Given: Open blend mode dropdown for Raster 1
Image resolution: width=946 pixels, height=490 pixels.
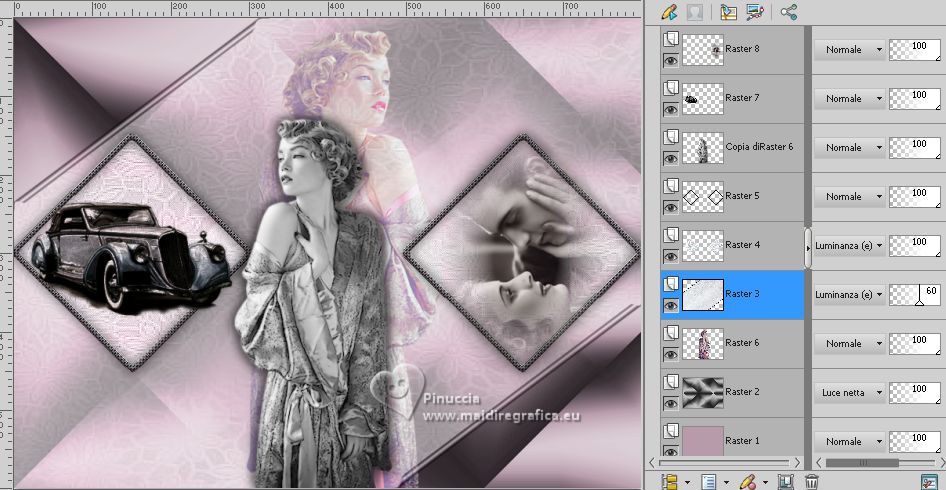Looking at the screenshot, I should click(849, 441).
